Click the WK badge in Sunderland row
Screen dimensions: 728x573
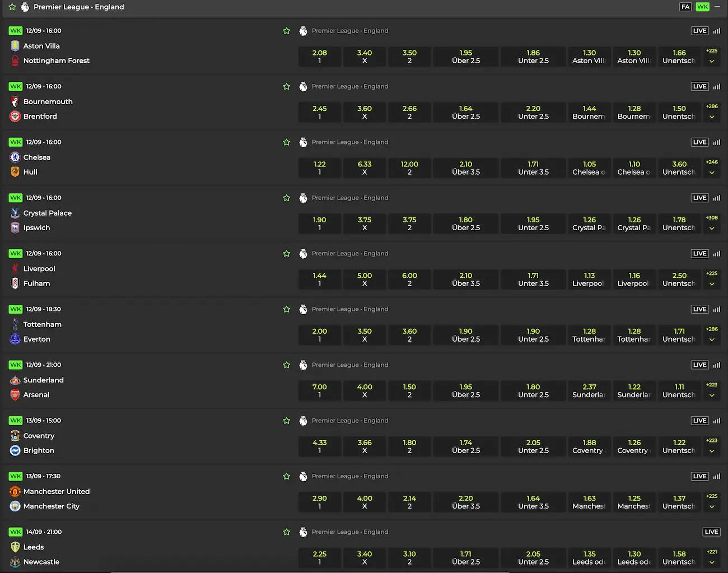pos(16,365)
